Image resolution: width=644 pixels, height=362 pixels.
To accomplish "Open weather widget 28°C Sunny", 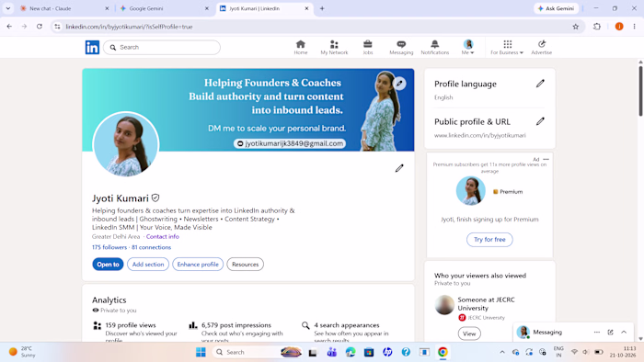I will pyautogui.click(x=23, y=352).
